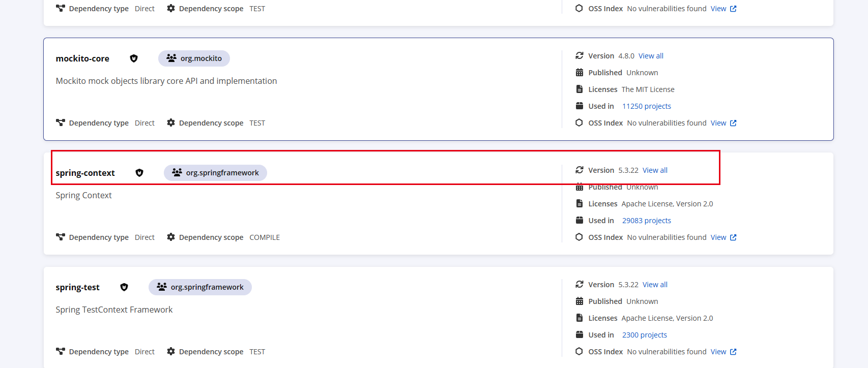The image size is (868, 368).
Task: Click the people icon in spring-test group badge
Action: pos(162,287)
